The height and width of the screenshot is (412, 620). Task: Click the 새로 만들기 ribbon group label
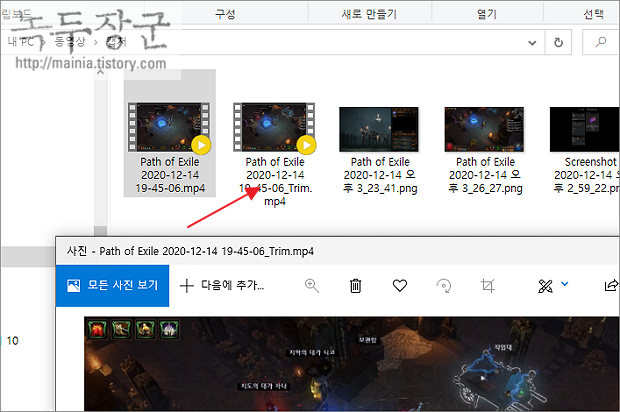(369, 14)
